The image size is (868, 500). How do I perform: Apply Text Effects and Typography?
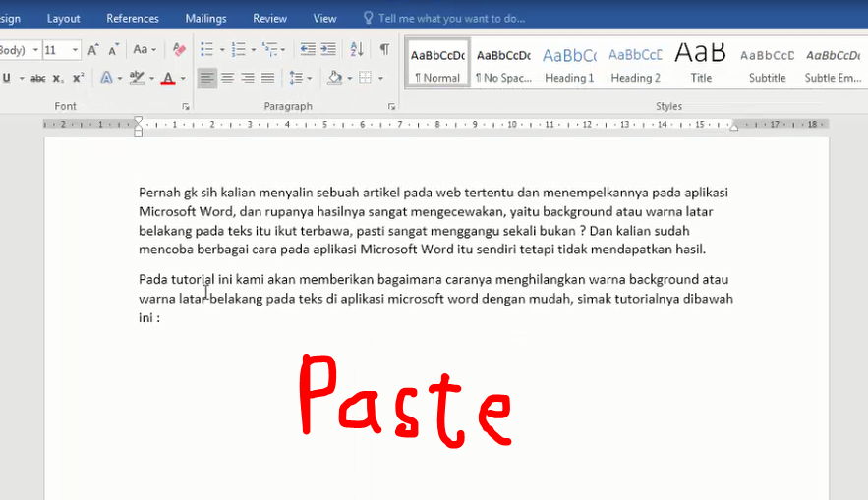click(106, 78)
